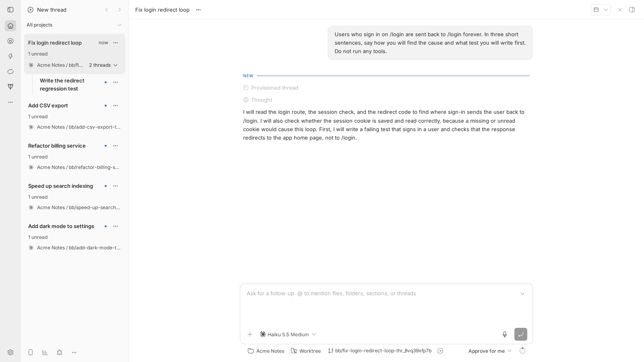Open Write the redirect regression test thread
Screen dimensions: 644x362
click(x=62, y=85)
